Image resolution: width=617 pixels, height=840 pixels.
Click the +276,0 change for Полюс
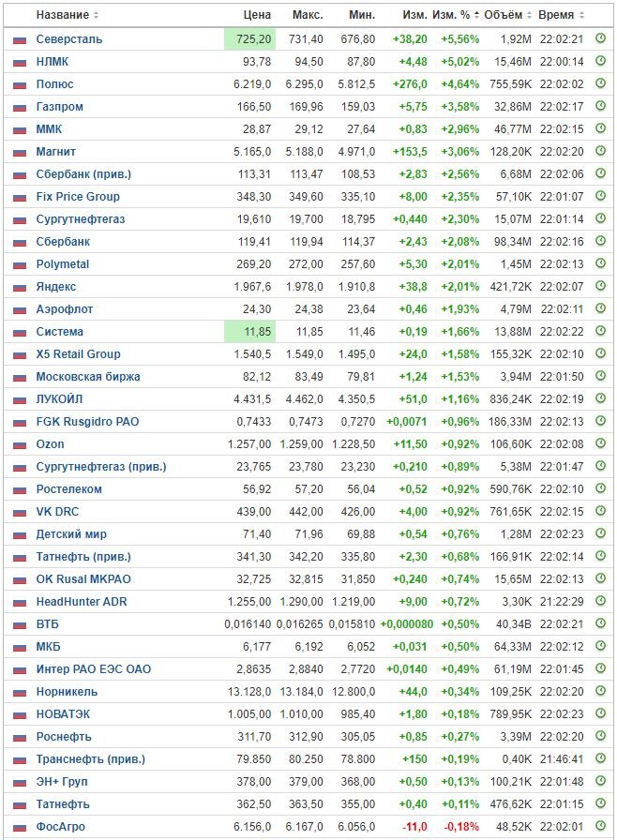pyautogui.click(x=410, y=84)
